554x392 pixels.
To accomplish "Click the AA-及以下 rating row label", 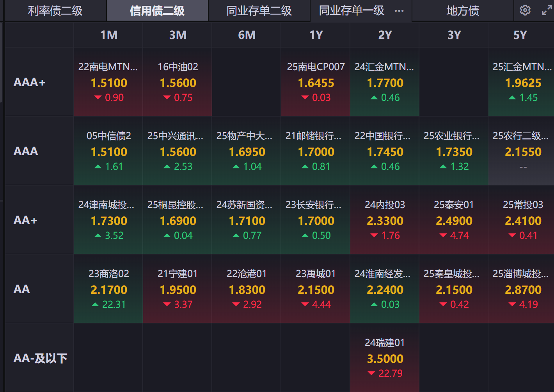I will pyautogui.click(x=40, y=358).
